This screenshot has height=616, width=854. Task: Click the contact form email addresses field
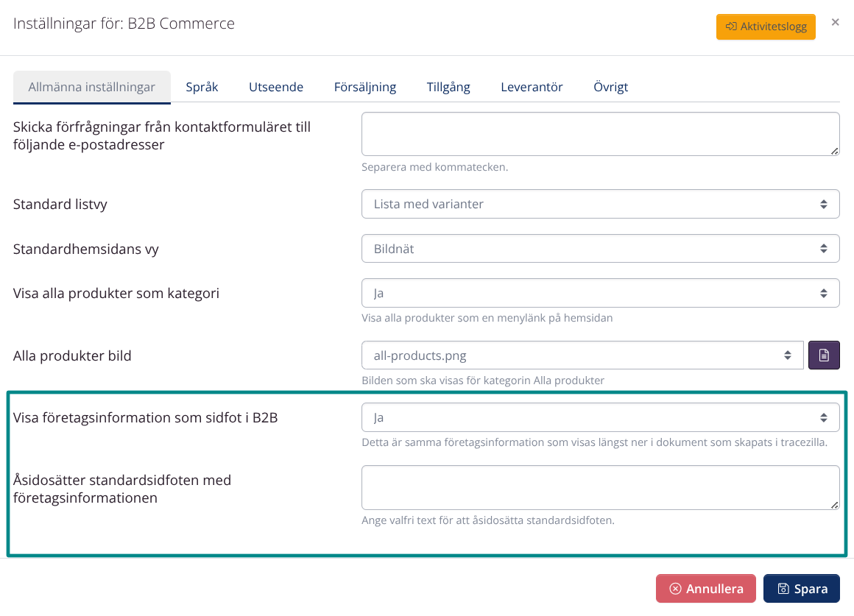tap(600, 133)
